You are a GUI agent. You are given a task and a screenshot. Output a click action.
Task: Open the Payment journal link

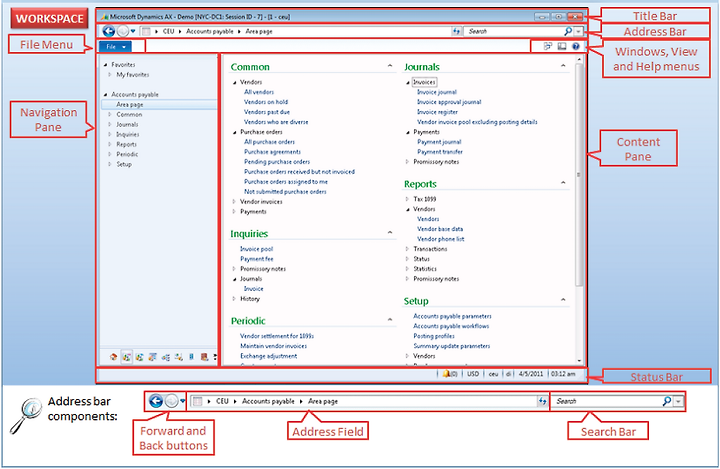(x=439, y=142)
